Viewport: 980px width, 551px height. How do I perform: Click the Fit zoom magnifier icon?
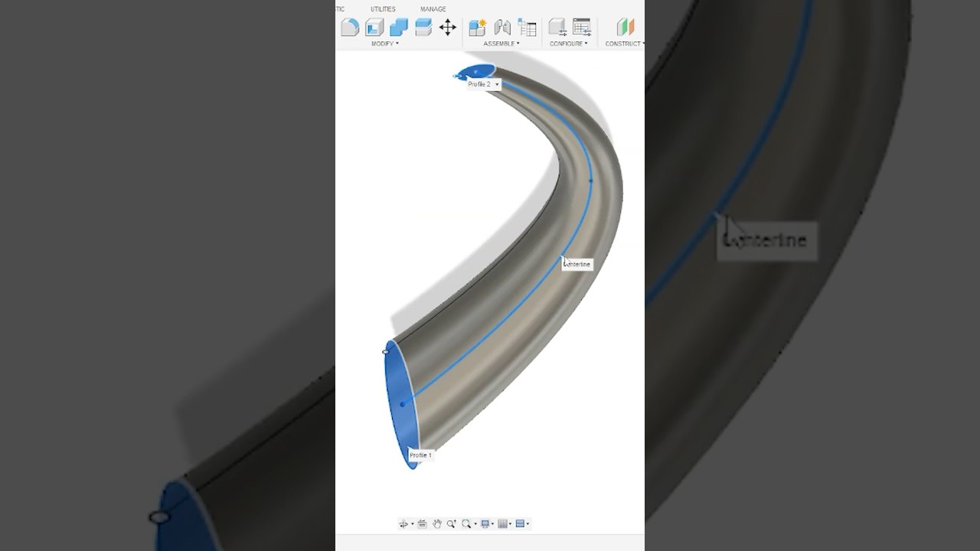pos(465,524)
